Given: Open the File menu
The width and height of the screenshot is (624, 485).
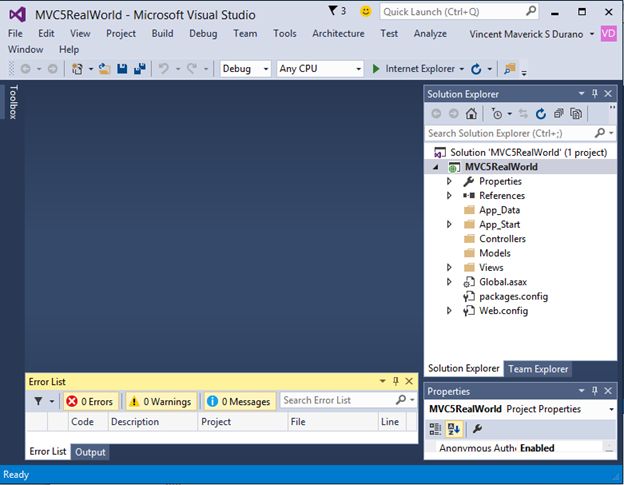Looking at the screenshot, I should 16,33.
